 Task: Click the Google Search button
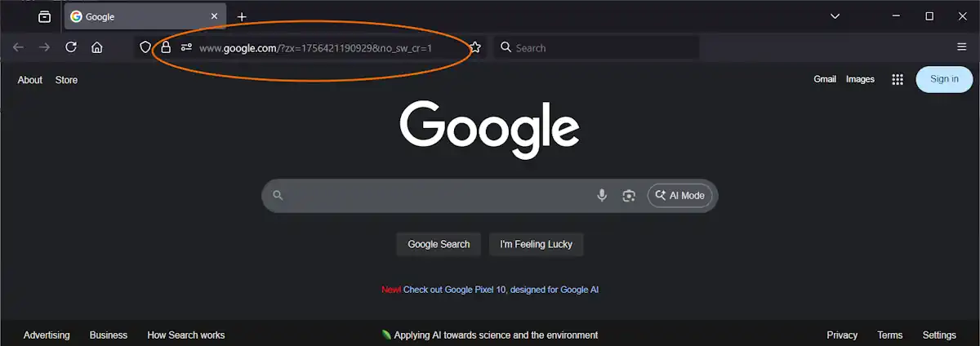coord(439,244)
